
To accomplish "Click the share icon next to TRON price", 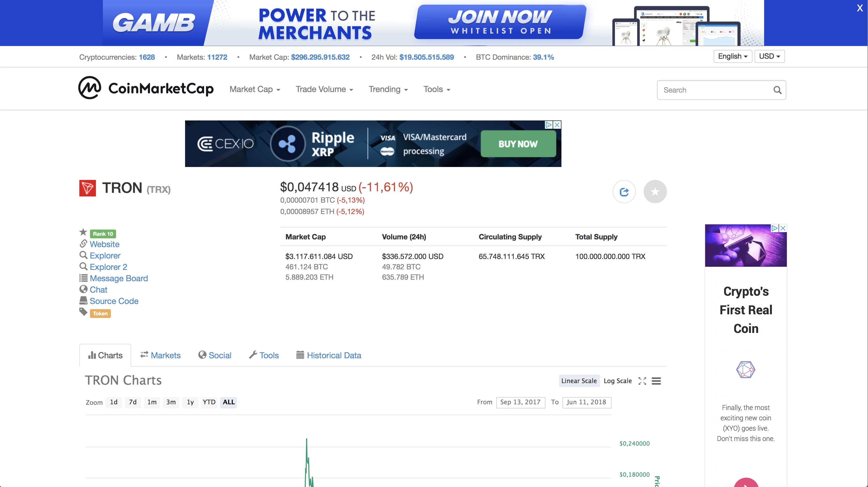I will pos(624,192).
